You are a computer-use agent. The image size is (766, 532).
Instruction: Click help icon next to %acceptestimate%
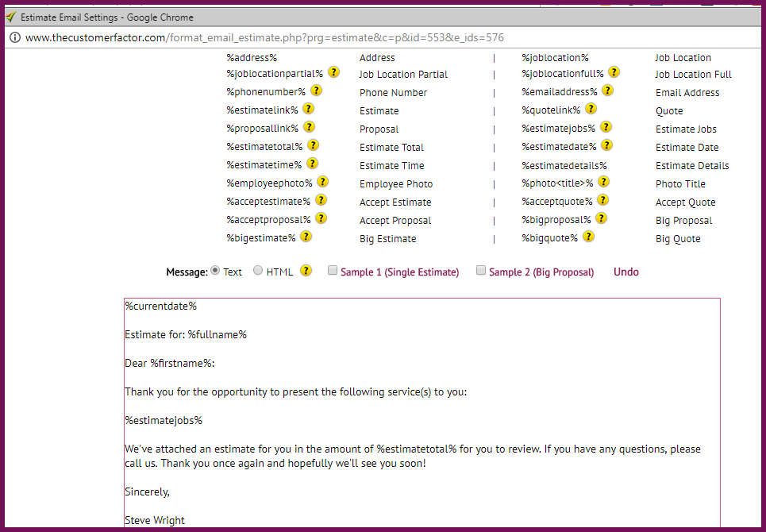point(321,200)
